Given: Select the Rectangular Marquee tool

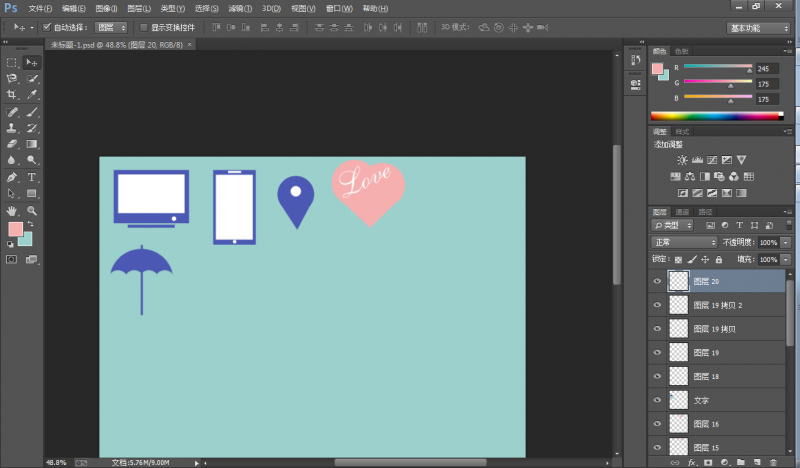Looking at the screenshot, I should 12,62.
